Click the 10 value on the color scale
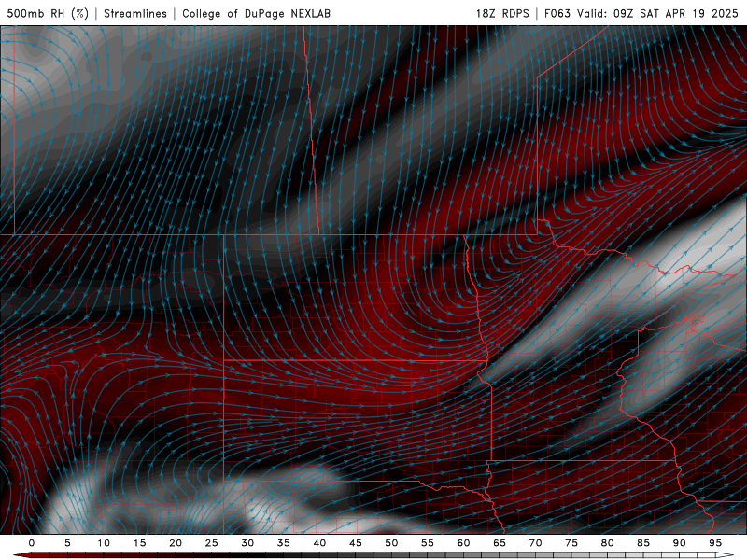Viewport: 747px width, 560px height. [104, 543]
